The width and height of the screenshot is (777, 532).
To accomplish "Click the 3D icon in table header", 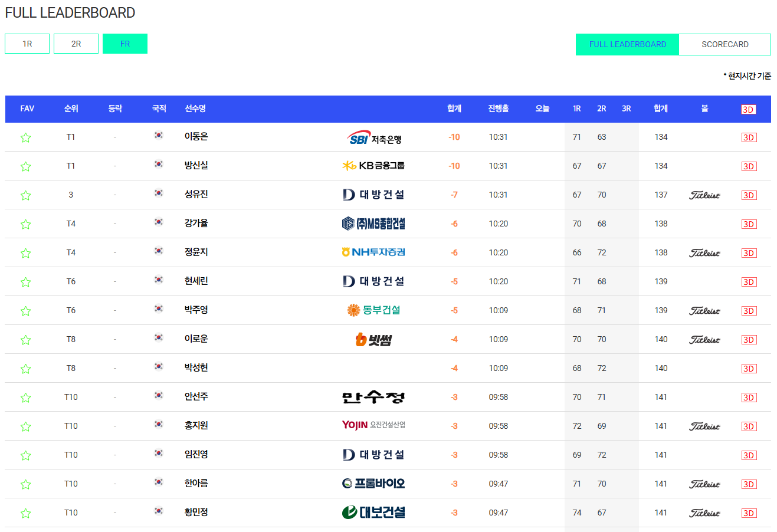I will pyautogui.click(x=748, y=110).
